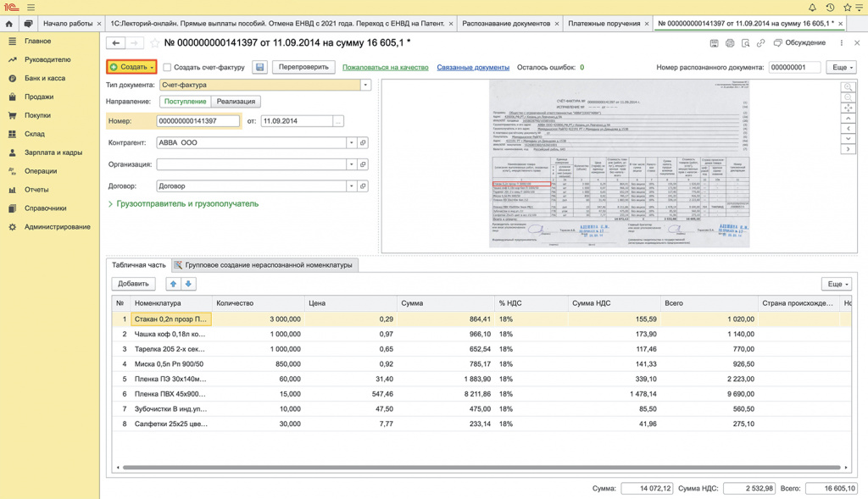The width and height of the screenshot is (868, 499).
Task: Open Договор dropdown list
Action: [x=352, y=186]
